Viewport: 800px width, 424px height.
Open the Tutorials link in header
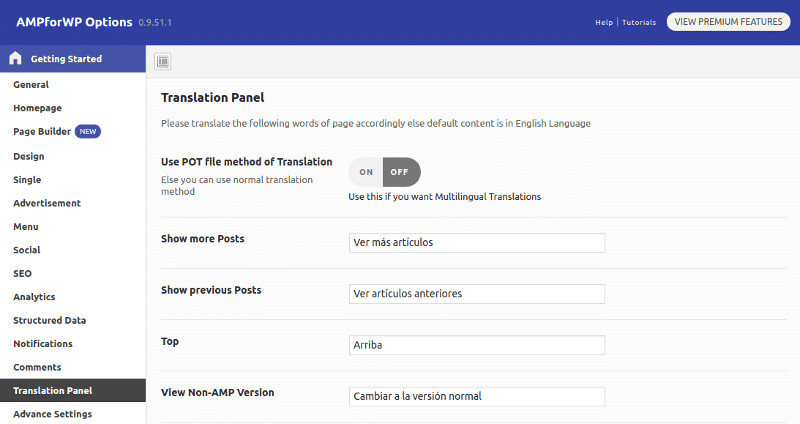pos(639,22)
